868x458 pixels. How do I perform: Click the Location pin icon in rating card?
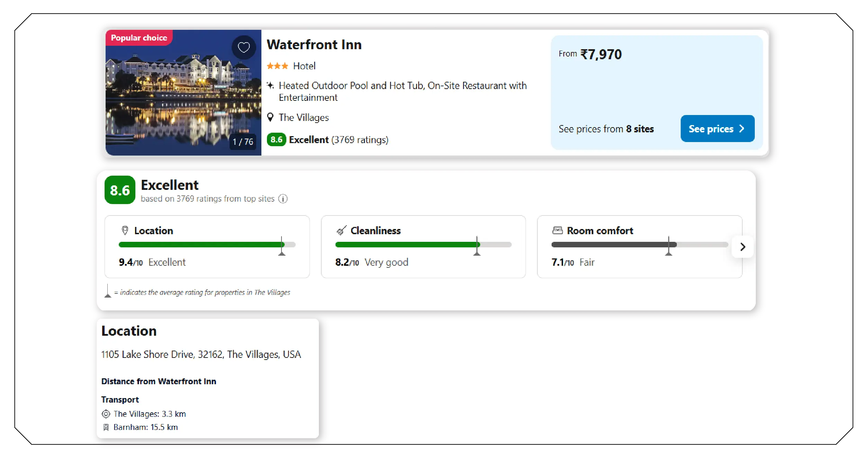(x=125, y=230)
